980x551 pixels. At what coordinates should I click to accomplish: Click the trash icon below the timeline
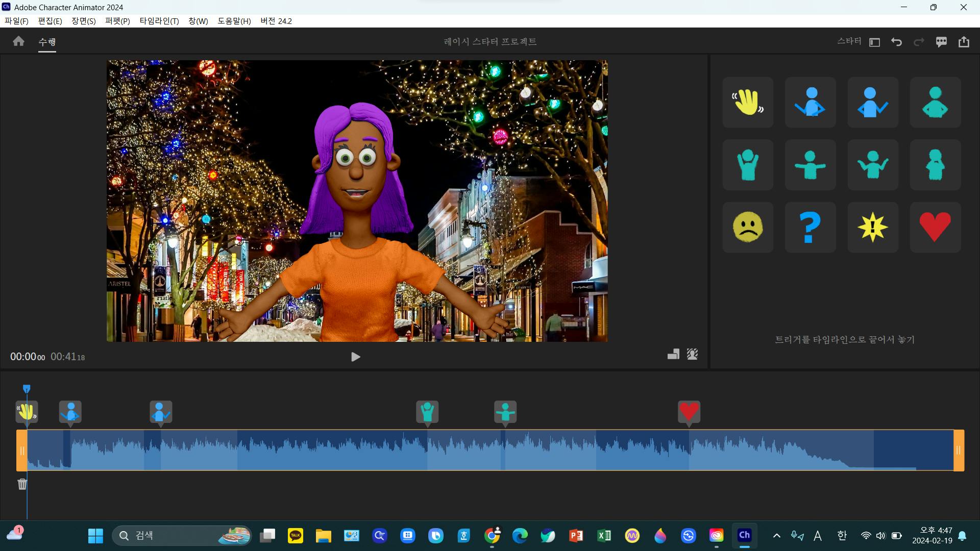click(22, 484)
